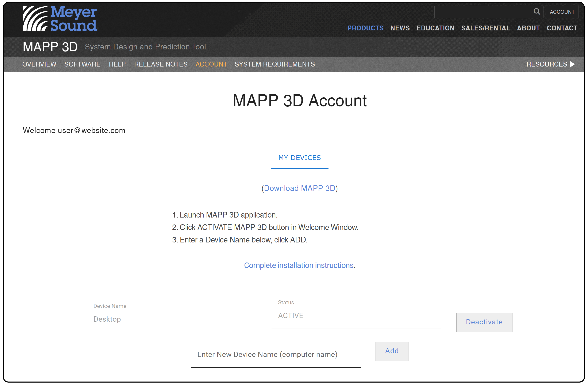Go to the HELP tab
Viewport: 588px width, 385px height.
pos(117,64)
